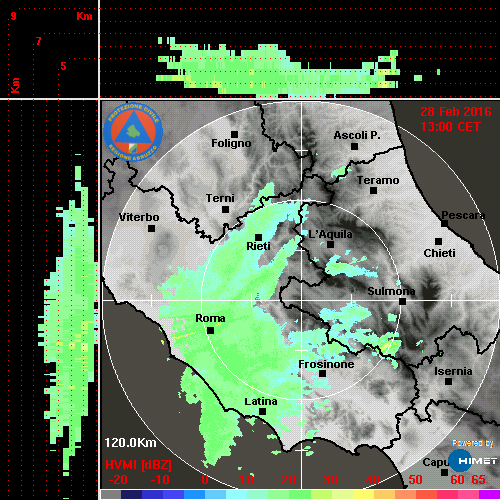
Task: Click the 20 dBZ scale value
Action: pyautogui.click(x=288, y=480)
